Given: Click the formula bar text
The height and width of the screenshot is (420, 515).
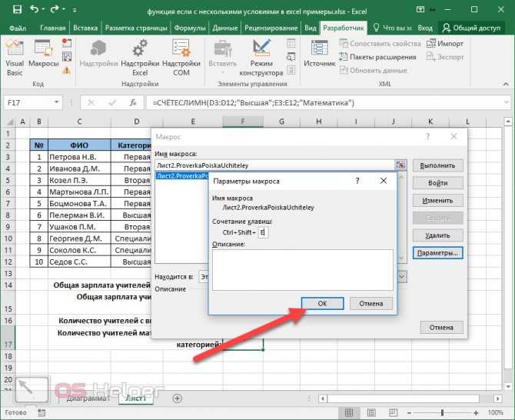Looking at the screenshot, I should click(x=254, y=103).
